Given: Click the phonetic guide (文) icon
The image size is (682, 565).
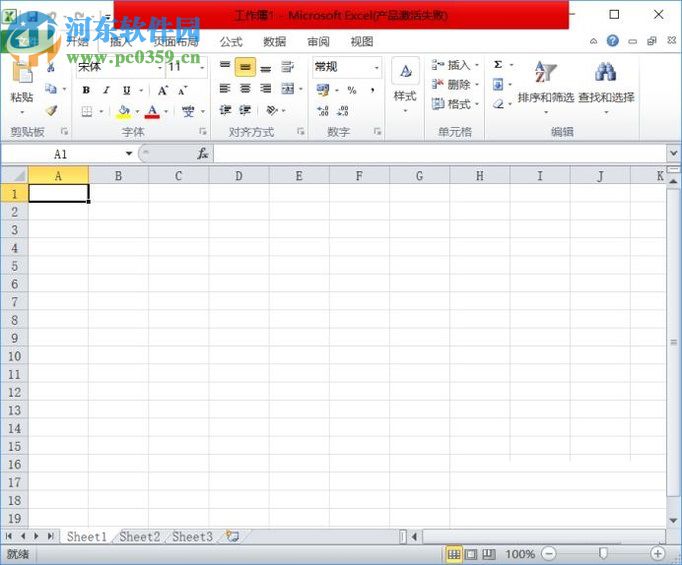Looking at the screenshot, I should click(188, 112).
